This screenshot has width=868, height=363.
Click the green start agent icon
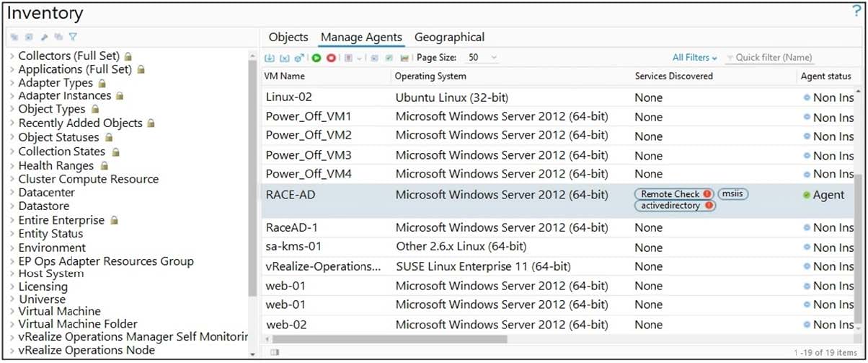[316, 58]
